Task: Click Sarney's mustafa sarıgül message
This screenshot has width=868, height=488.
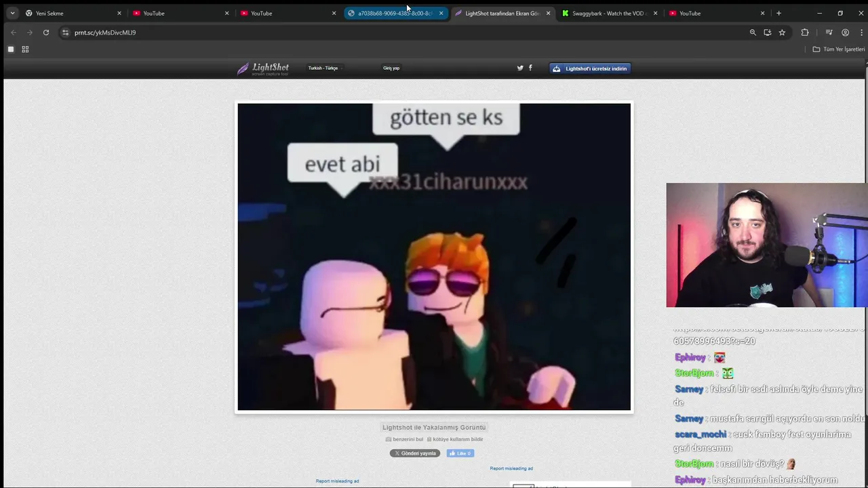Action: point(770,419)
